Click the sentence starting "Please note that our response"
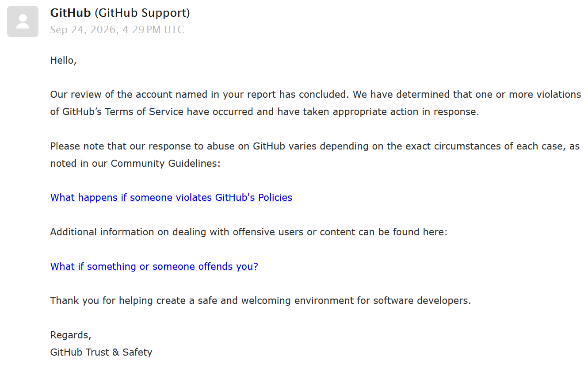The width and height of the screenshot is (588, 368). tap(315, 154)
